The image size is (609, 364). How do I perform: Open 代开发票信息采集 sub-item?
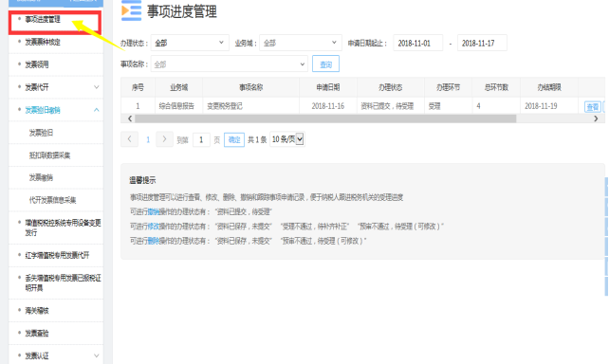pos(52,200)
